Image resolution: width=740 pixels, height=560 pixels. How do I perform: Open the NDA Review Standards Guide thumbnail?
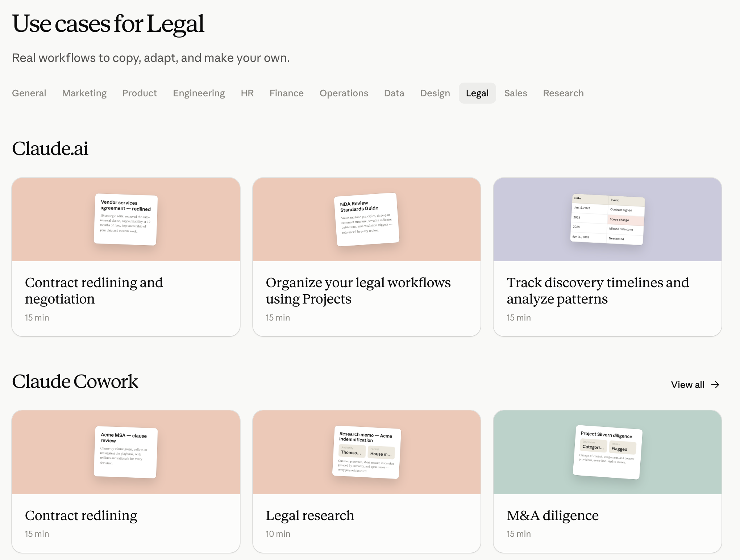point(367,220)
